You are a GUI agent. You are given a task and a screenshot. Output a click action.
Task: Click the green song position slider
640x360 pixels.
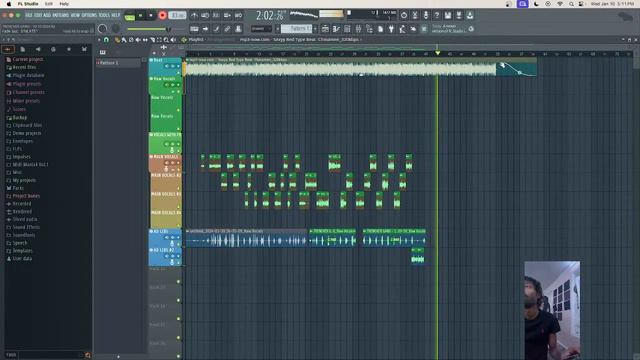click(x=149, y=29)
